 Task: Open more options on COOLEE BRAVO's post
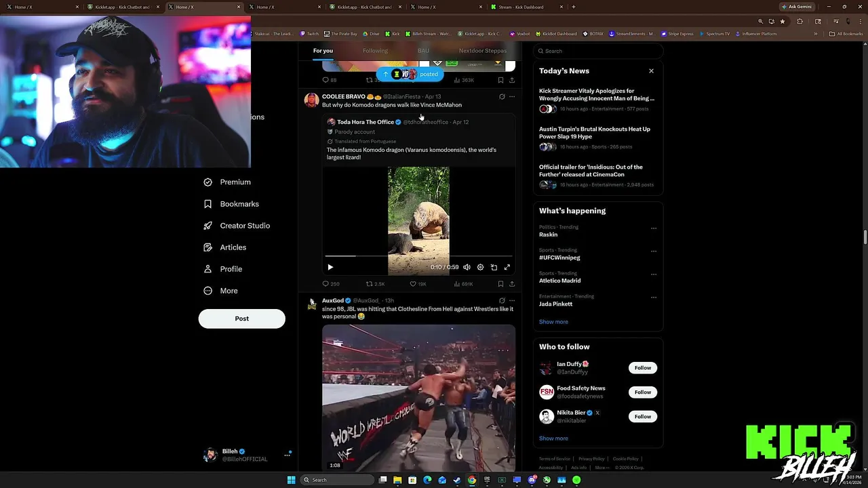[x=512, y=97]
